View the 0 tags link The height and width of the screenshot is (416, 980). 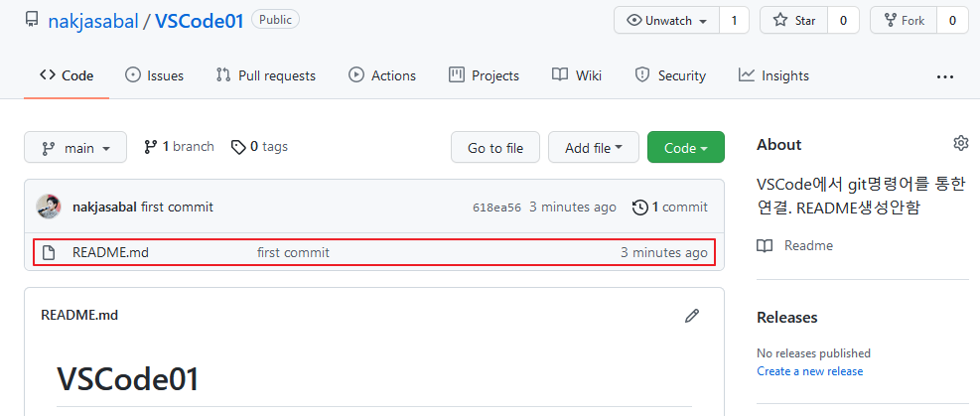(259, 147)
